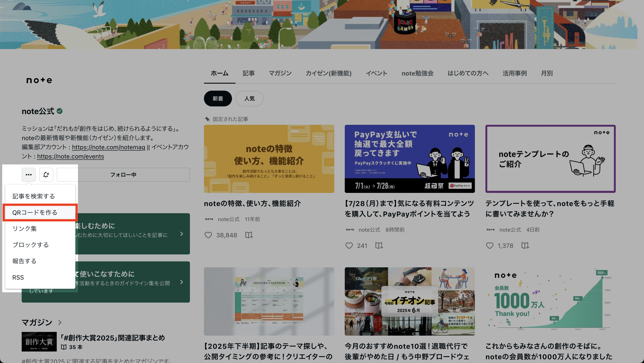Click the 241 like count
This screenshot has width=644, height=363.
tap(362, 246)
